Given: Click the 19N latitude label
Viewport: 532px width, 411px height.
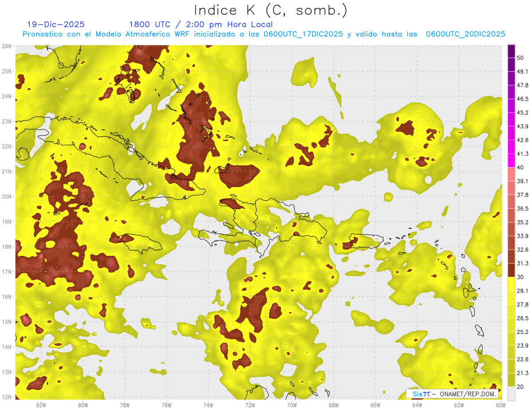Looking at the screenshot, I should [7, 221].
